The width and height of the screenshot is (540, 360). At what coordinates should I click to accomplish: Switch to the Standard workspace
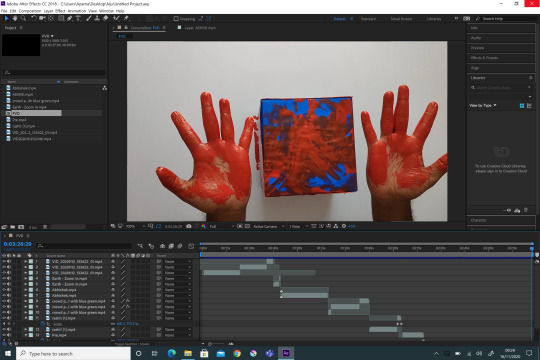pos(368,19)
